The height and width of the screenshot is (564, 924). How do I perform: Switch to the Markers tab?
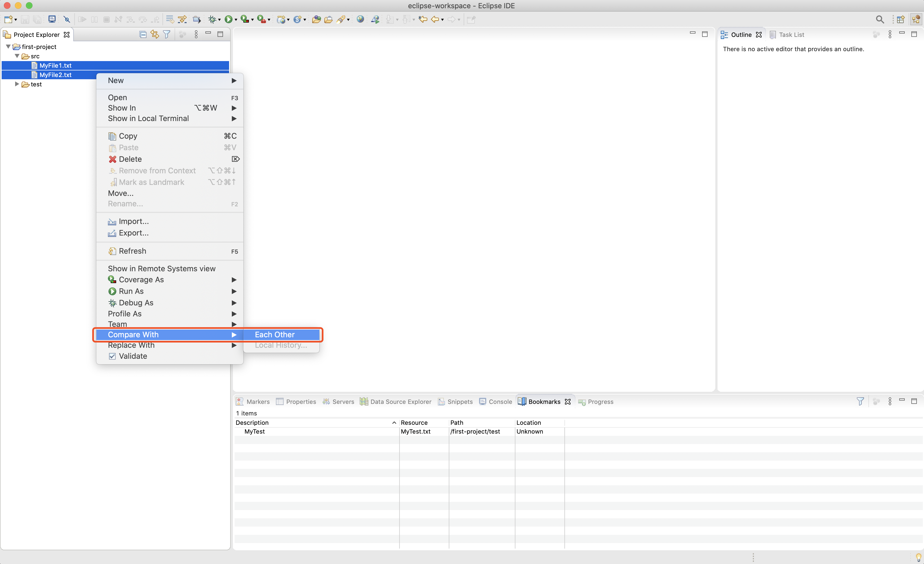(x=253, y=401)
